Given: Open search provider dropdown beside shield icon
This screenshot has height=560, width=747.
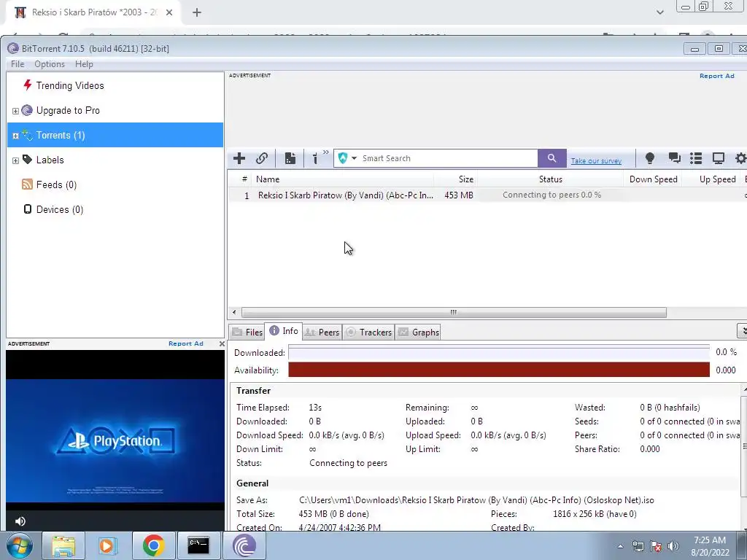Looking at the screenshot, I should 354,158.
